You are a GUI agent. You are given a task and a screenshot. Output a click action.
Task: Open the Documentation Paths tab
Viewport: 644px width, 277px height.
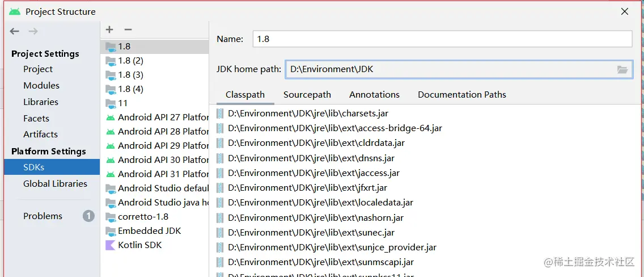tap(462, 95)
